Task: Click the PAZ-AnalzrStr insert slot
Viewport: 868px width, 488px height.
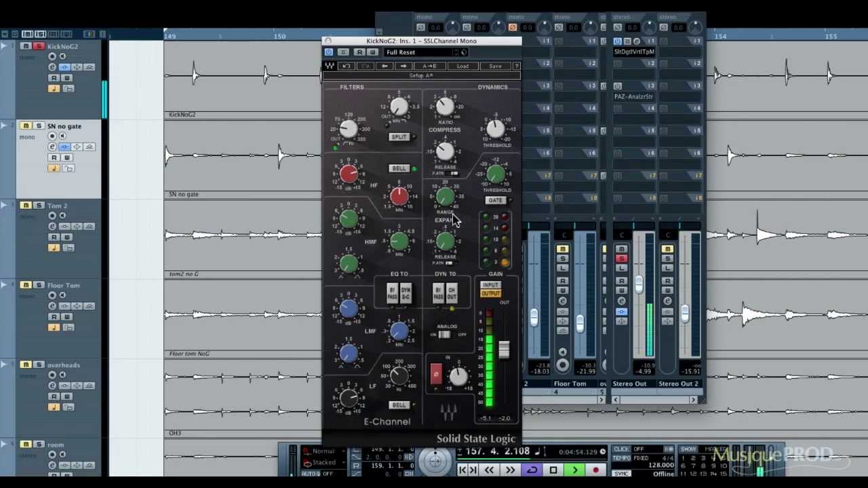Action: (x=633, y=96)
